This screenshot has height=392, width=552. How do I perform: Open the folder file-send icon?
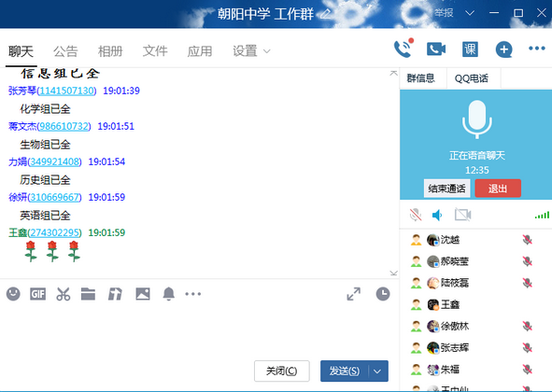pyautogui.click(x=88, y=294)
